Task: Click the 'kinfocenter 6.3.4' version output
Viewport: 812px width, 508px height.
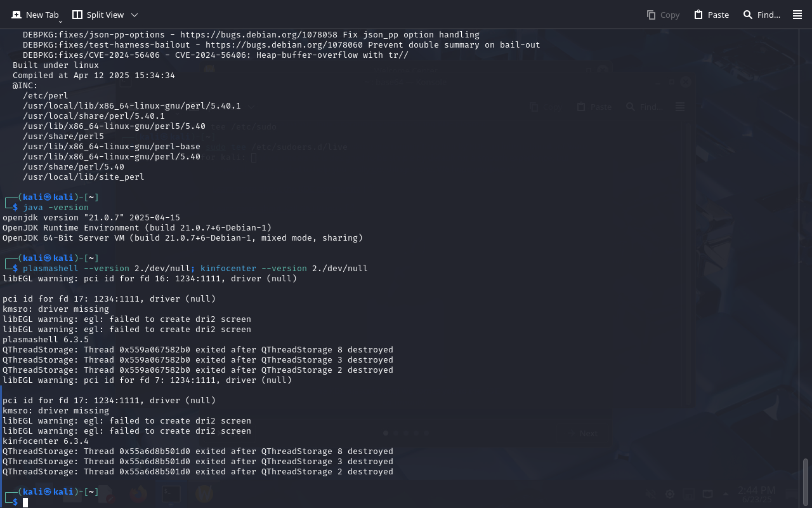Action: click(x=46, y=441)
